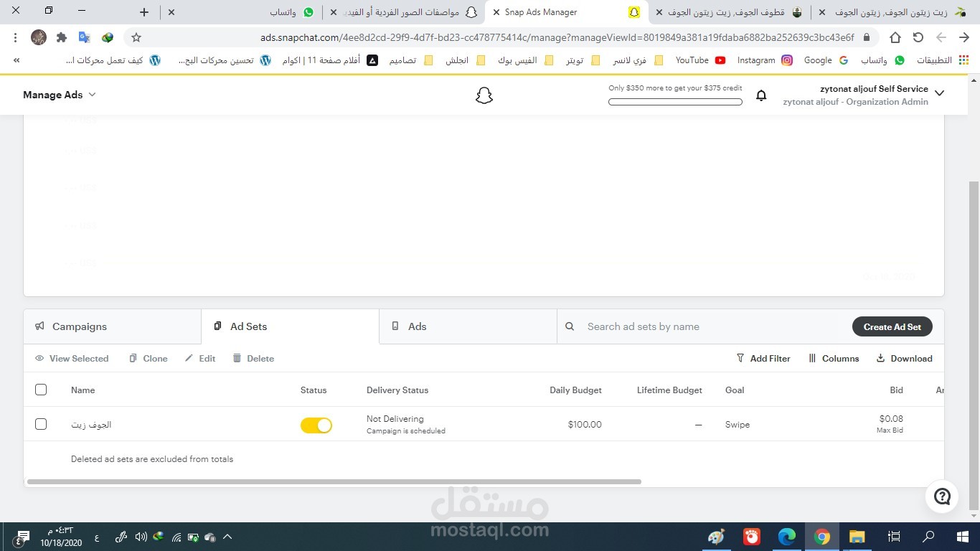Click the Bid column header
980x551 pixels.
[x=896, y=390]
